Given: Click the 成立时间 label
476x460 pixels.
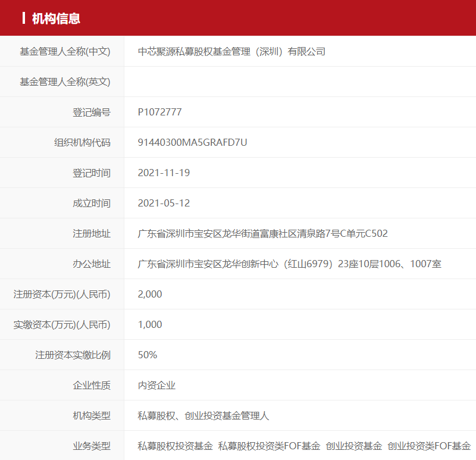Looking at the screenshot, I should coord(92,203).
